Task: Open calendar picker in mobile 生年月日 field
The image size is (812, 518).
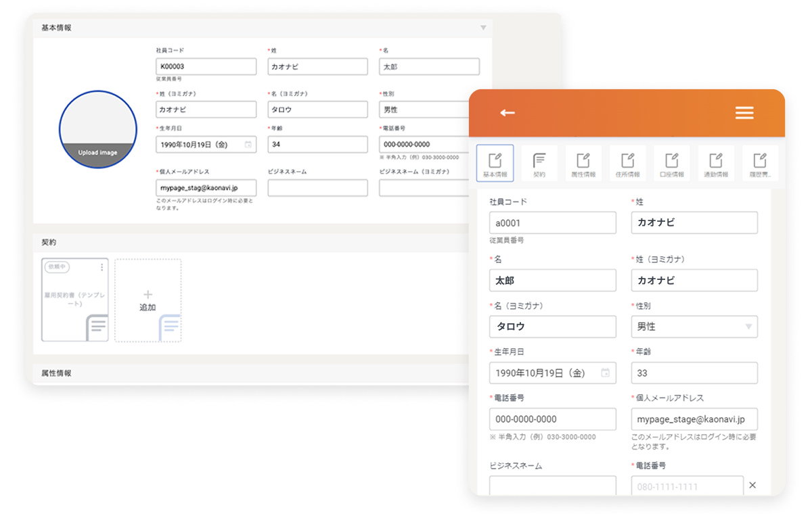Action: (x=605, y=373)
